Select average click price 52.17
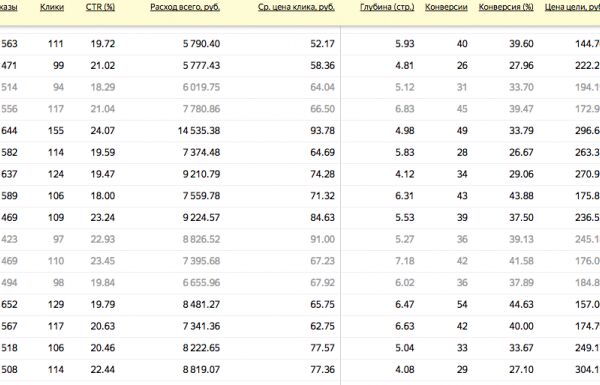Image resolution: width=600 pixels, height=385 pixels. point(323,44)
